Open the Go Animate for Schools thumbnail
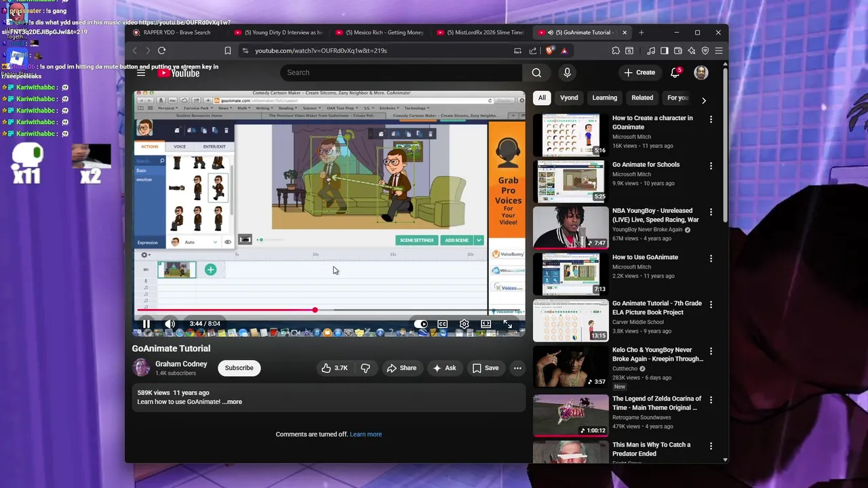The width and height of the screenshot is (868, 488). 571,181
